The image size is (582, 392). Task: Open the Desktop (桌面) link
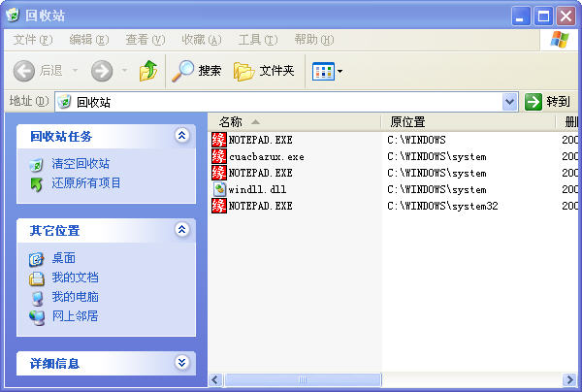(63, 258)
